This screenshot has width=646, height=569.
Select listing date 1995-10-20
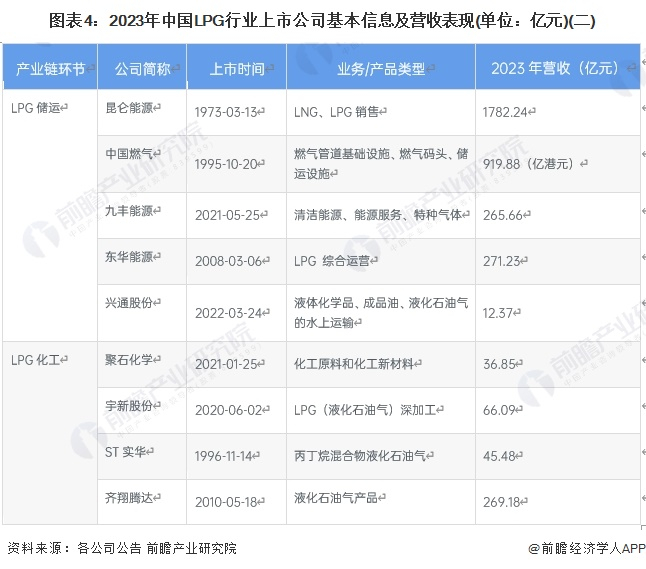point(226,164)
